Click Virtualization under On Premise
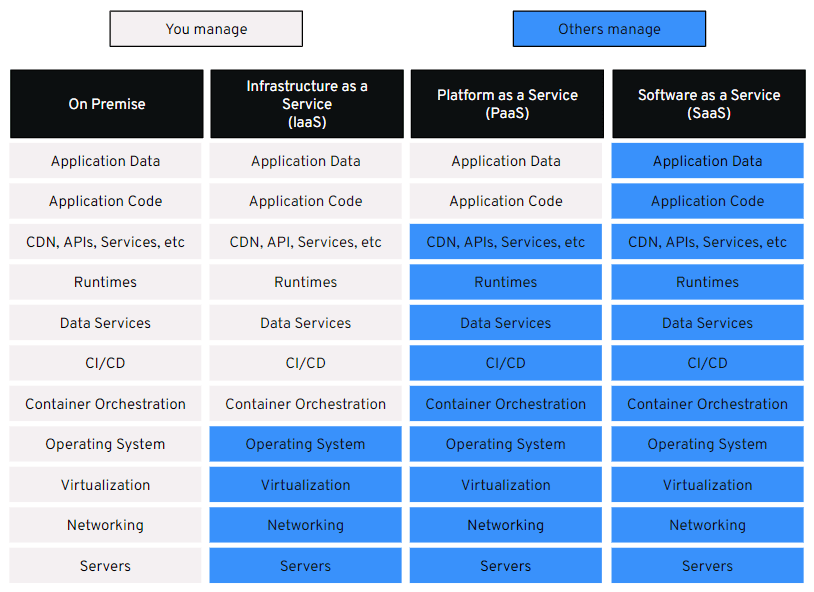This screenshot has height=592, width=814. tap(105, 485)
